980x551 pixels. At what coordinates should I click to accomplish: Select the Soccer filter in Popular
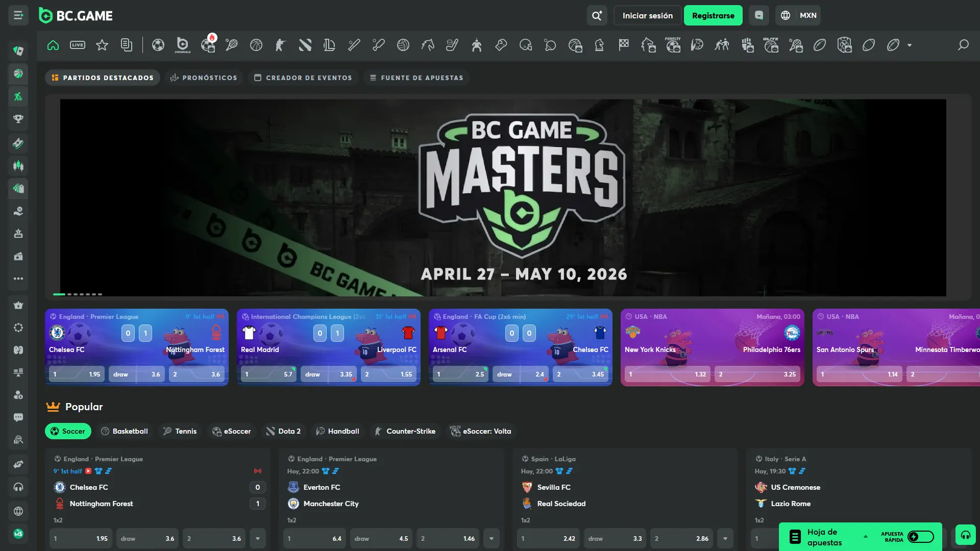coord(68,431)
